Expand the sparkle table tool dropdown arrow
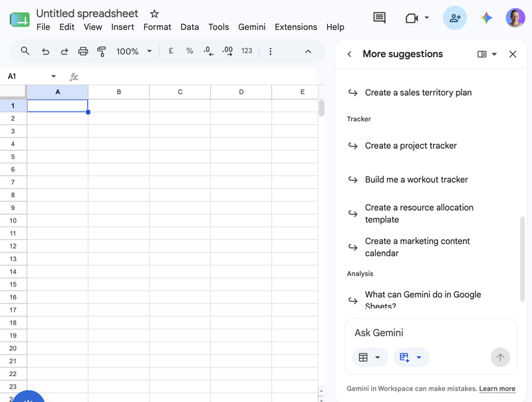The width and height of the screenshot is (532, 402). coord(419,357)
